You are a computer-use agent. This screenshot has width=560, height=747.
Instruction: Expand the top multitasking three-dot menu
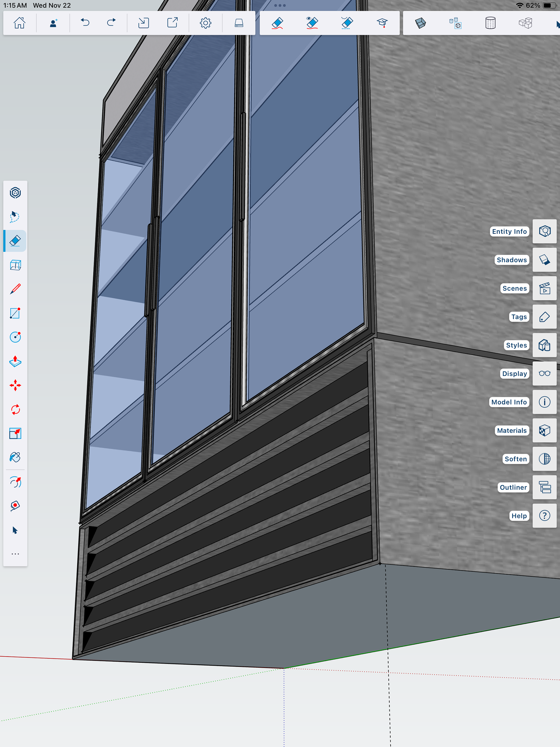[x=280, y=6]
